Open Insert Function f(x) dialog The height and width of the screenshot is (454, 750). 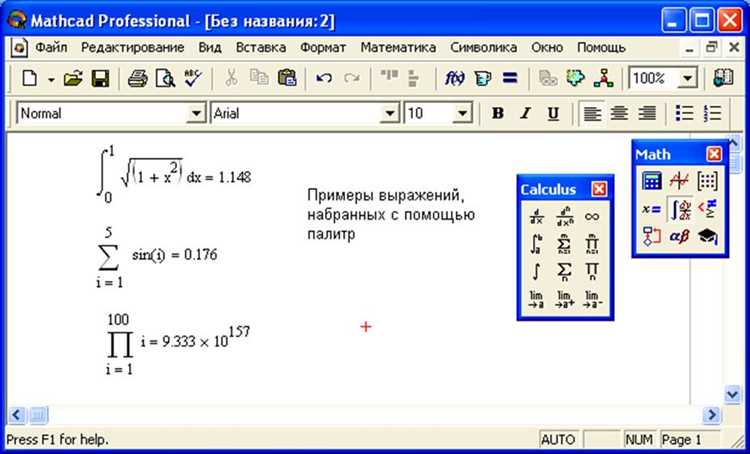click(x=454, y=78)
